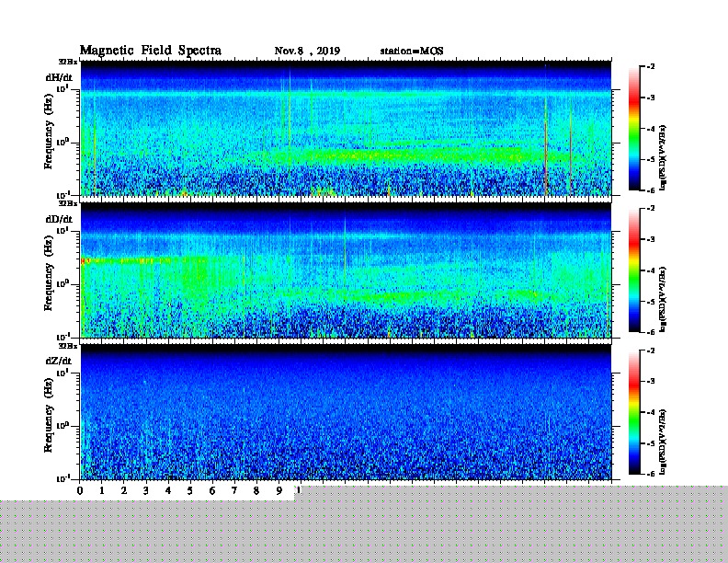Click hour 5 on the time axis
Image resolution: width=728 pixels, height=563 pixels.
point(190,491)
